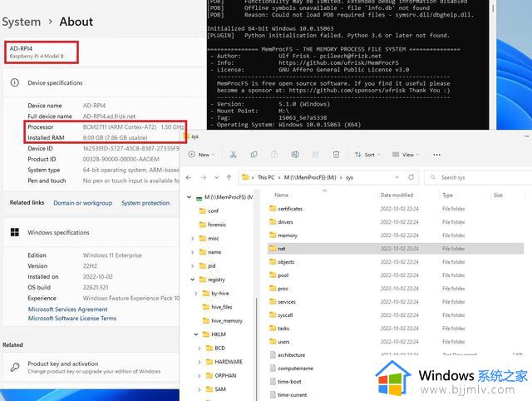Select the objects folder row
This screenshot has height=401, width=532.
396,262
